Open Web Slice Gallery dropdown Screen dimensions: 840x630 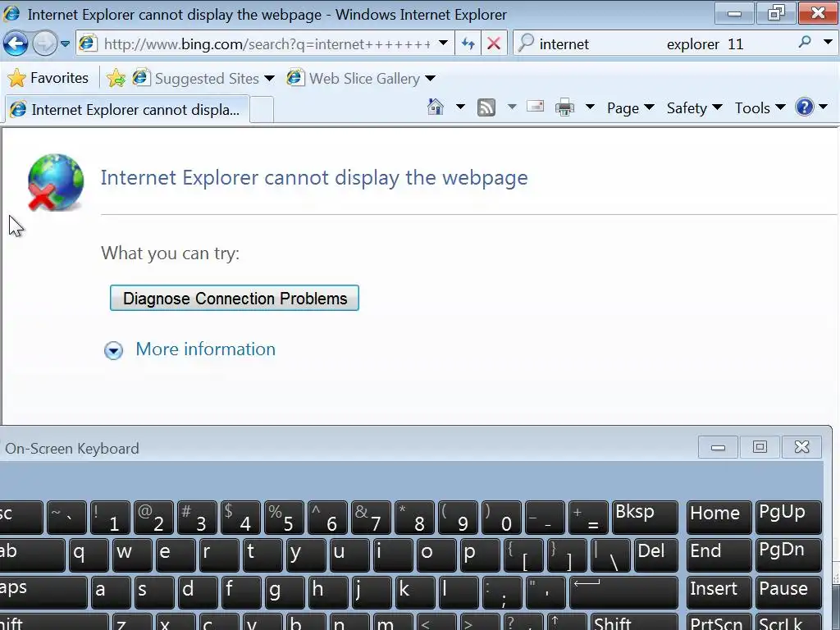(362, 79)
